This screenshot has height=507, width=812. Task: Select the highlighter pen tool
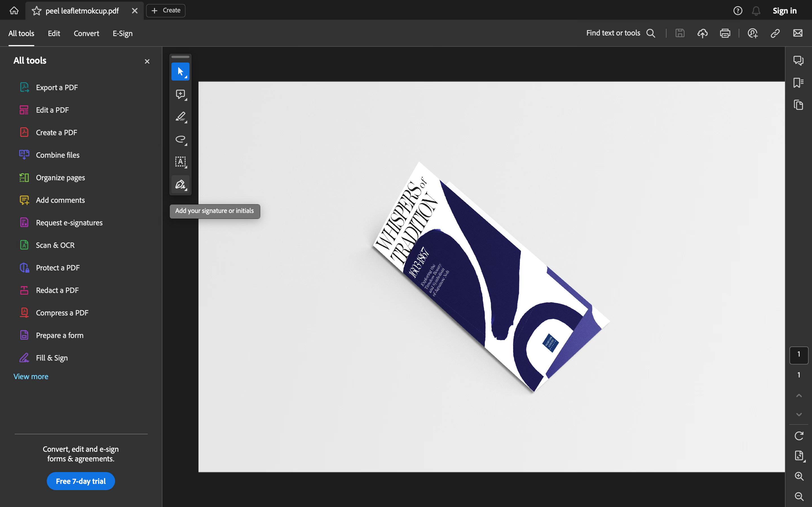pos(180,117)
